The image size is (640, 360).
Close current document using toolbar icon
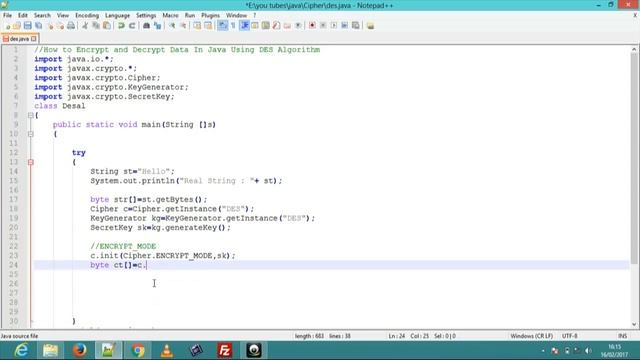tap(50, 26)
